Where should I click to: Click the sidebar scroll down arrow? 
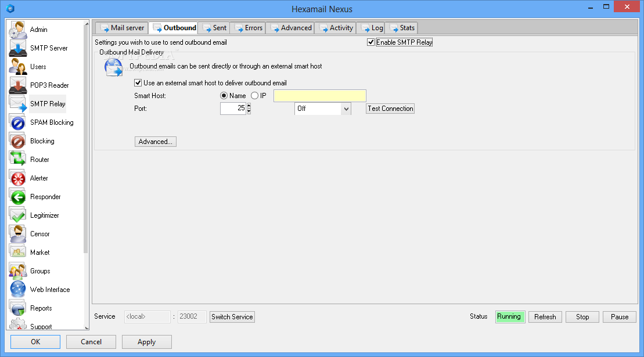[x=87, y=327]
